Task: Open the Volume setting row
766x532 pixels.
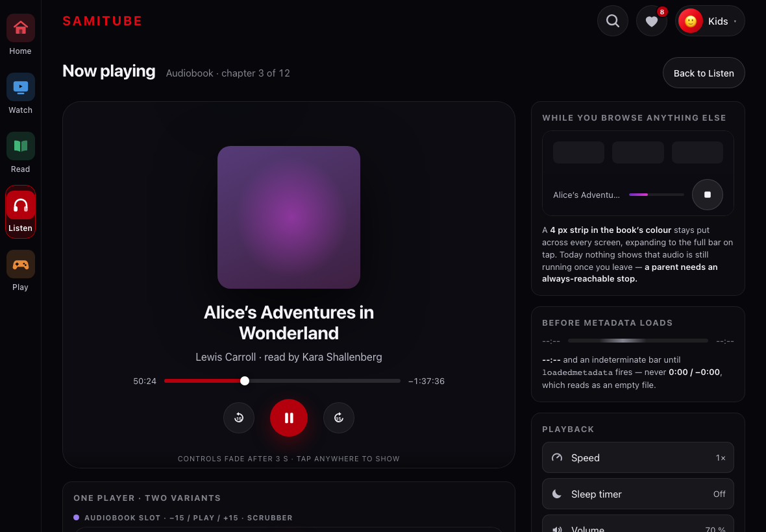Action: [638, 524]
